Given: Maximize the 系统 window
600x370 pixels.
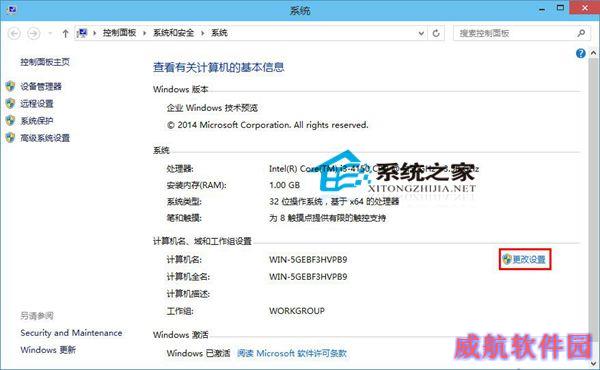Looking at the screenshot, I should (560, 8).
